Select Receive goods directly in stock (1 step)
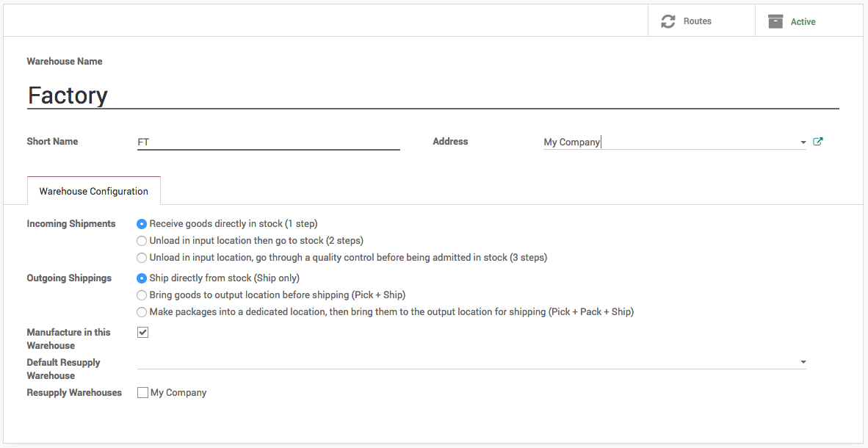Screen dimensions: 868x448 [142, 224]
